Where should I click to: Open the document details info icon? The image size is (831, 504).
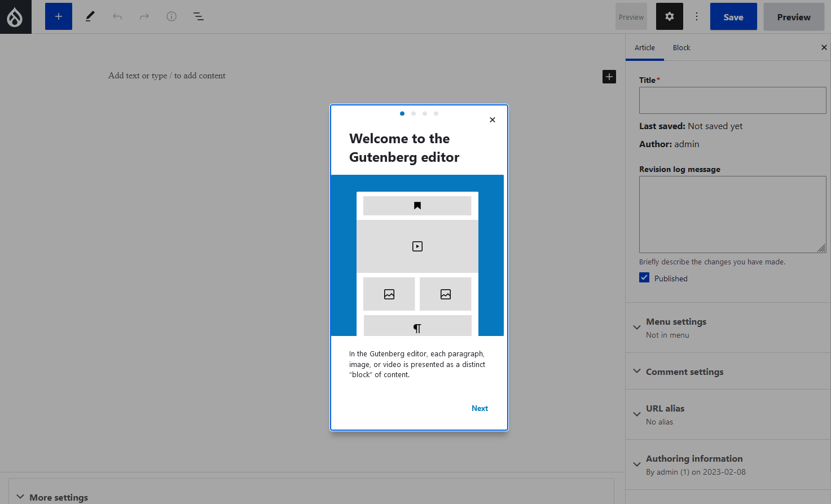(172, 16)
